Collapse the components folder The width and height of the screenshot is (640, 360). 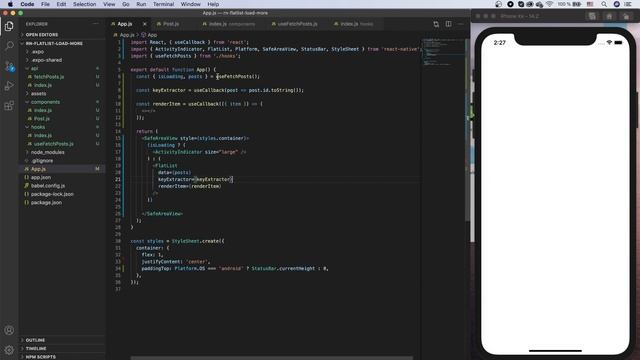pos(62,102)
